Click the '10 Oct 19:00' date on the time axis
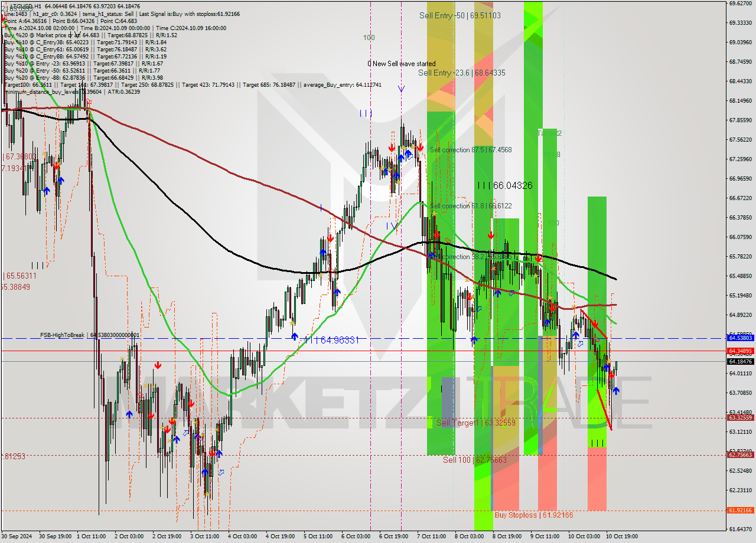Screen dimensions: 756x543 click(x=622, y=537)
